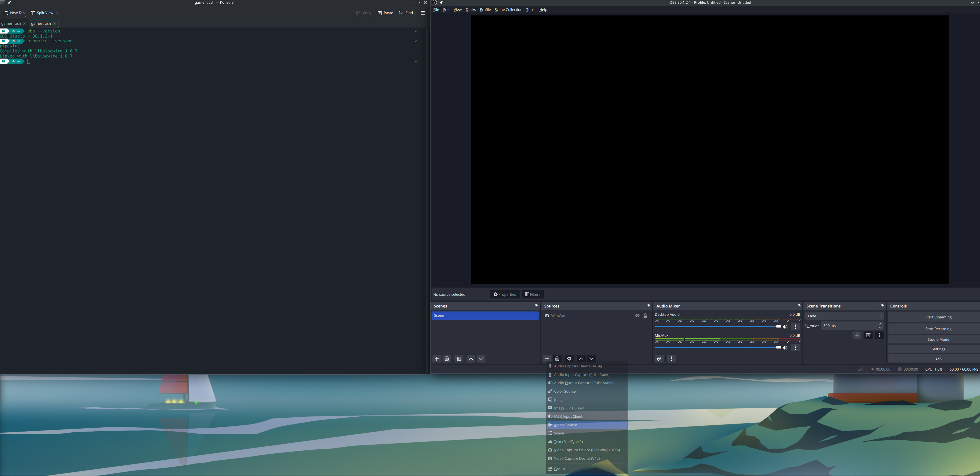The height and width of the screenshot is (476, 980).
Task: Move the WebCam source up the list
Action: [x=581, y=359]
